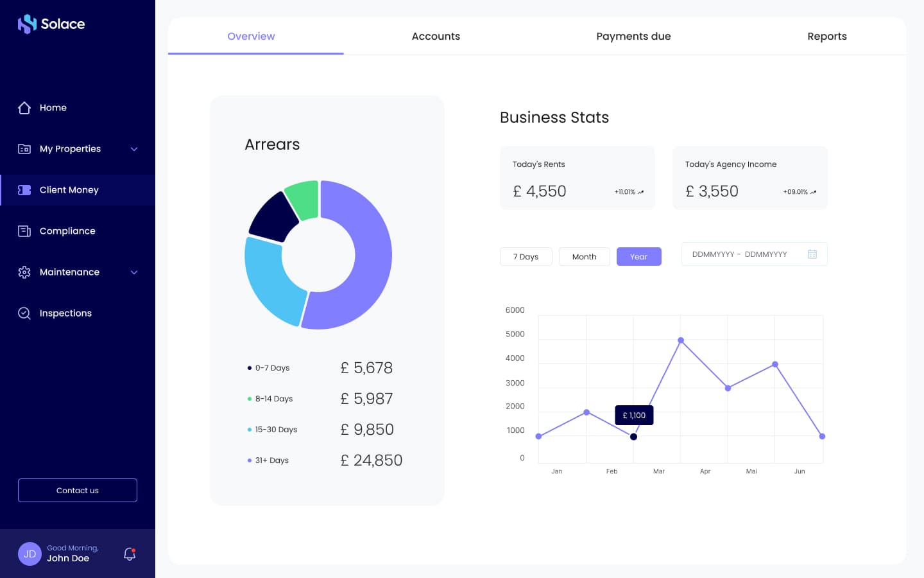Go to the Reports tab
The width and height of the screenshot is (924, 578).
point(827,36)
